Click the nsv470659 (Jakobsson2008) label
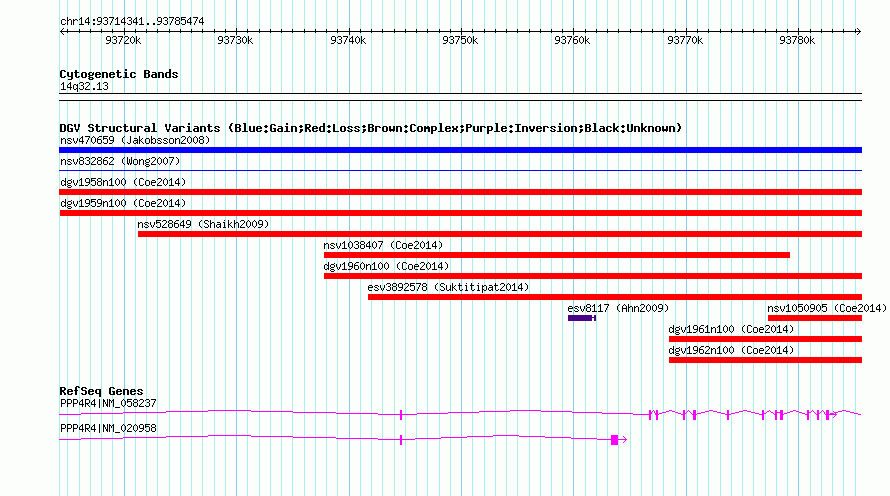This screenshot has width=890, height=496. 135,140
